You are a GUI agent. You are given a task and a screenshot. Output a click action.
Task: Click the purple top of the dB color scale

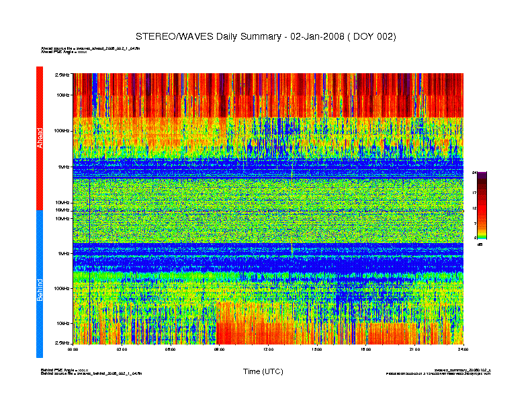coord(482,175)
